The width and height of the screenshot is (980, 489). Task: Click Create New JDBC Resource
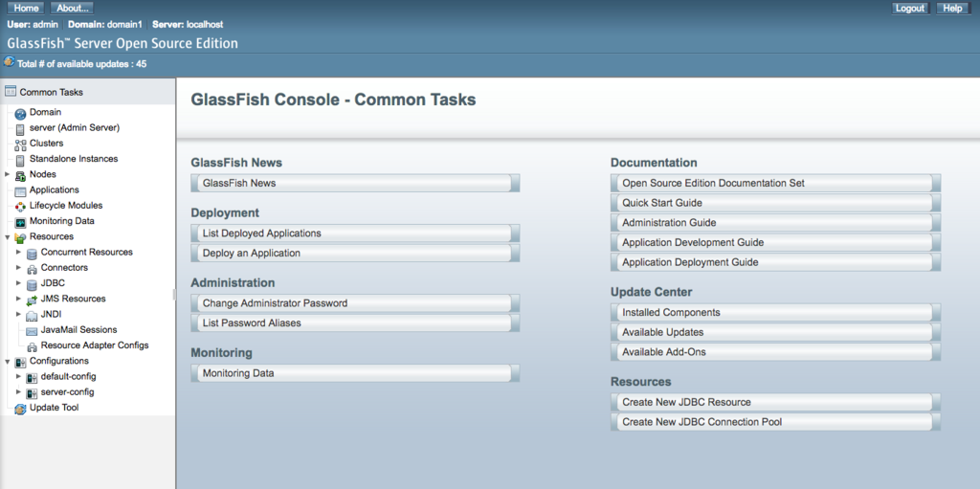tap(775, 402)
